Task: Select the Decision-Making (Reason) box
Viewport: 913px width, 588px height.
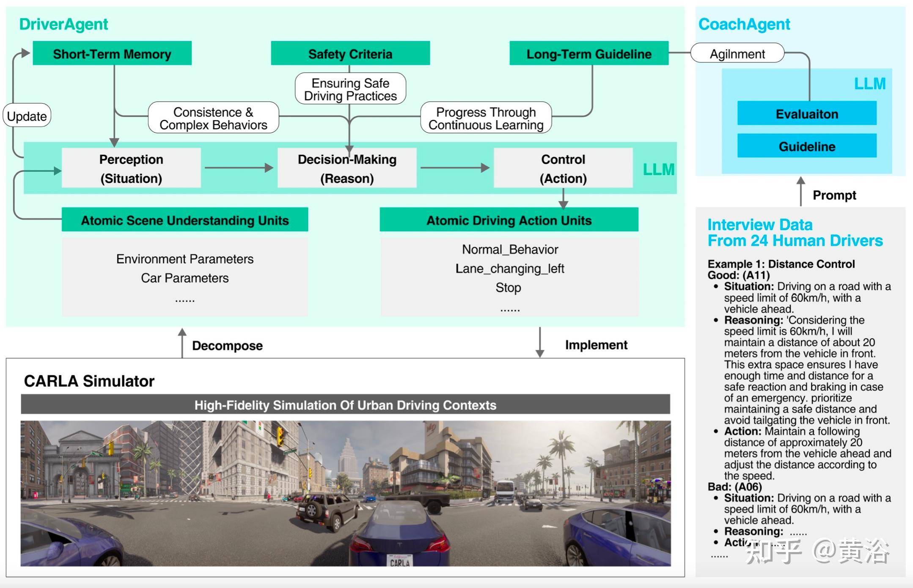Action: (347, 168)
